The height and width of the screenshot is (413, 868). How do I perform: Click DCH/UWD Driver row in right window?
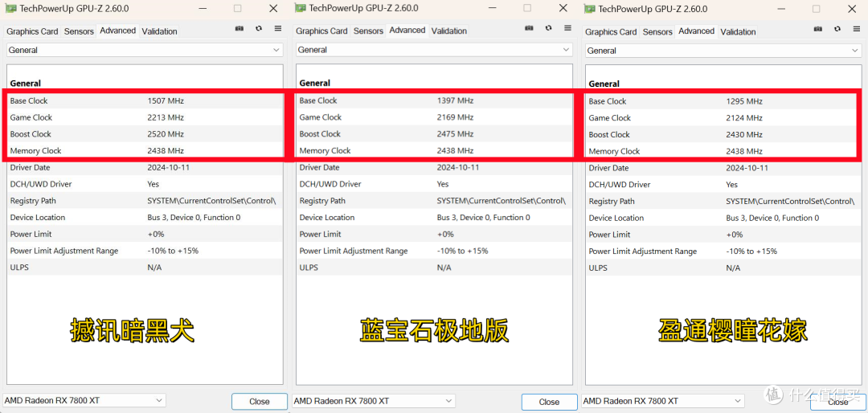click(723, 184)
